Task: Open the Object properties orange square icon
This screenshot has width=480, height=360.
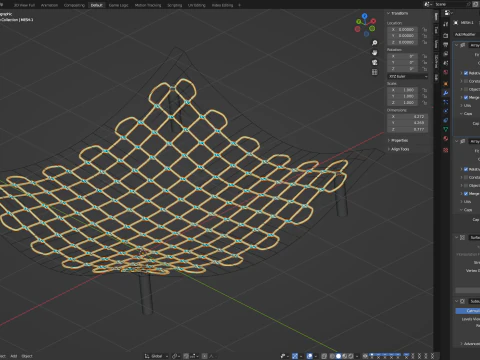Action: [x=446, y=84]
